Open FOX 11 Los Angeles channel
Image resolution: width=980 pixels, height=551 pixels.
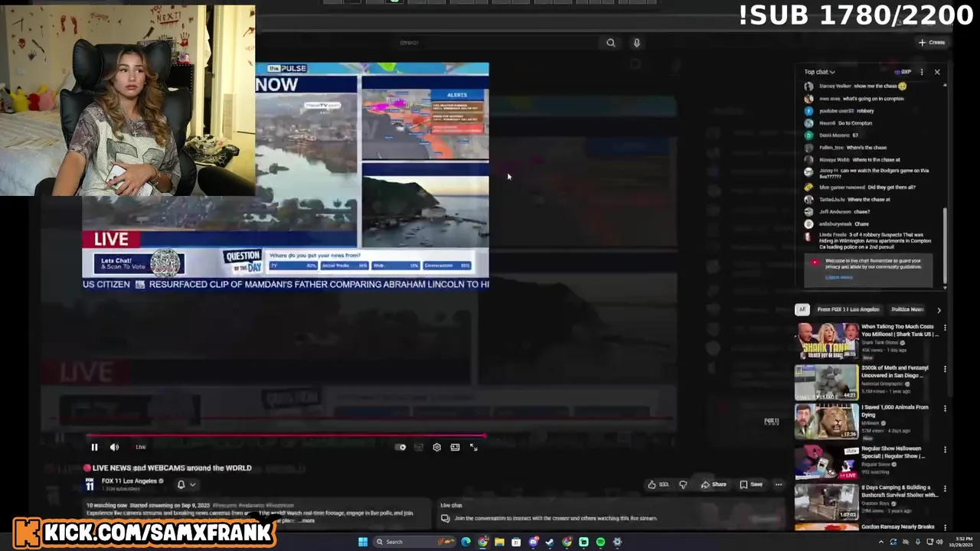click(129, 481)
